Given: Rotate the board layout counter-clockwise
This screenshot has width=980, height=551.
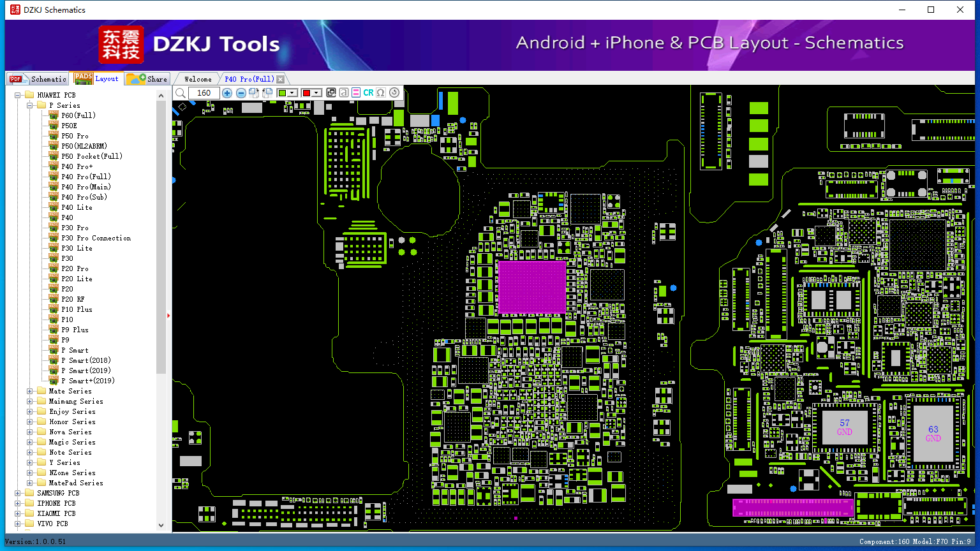Looking at the screenshot, I should click(267, 93).
